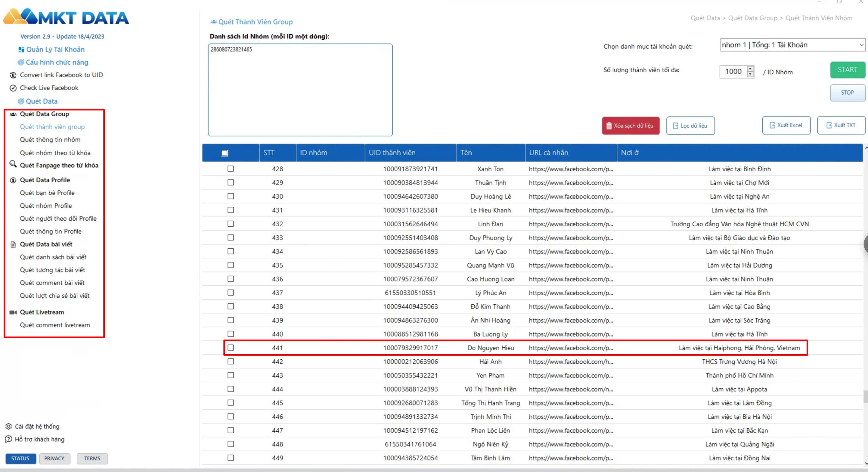Screen dimensions: 868x472
Task: Click the export icon on Xuất Excel
Action: coord(772,125)
